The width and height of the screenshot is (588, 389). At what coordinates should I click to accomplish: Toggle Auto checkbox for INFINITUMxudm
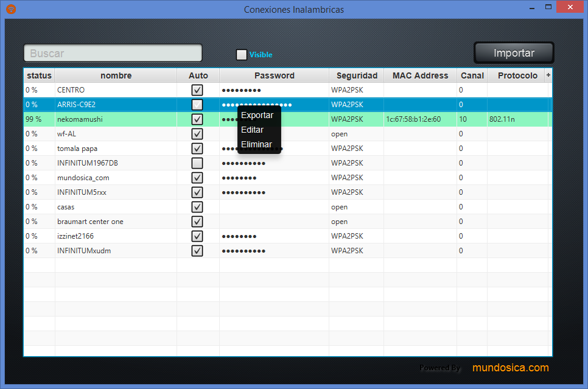(x=197, y=251)
